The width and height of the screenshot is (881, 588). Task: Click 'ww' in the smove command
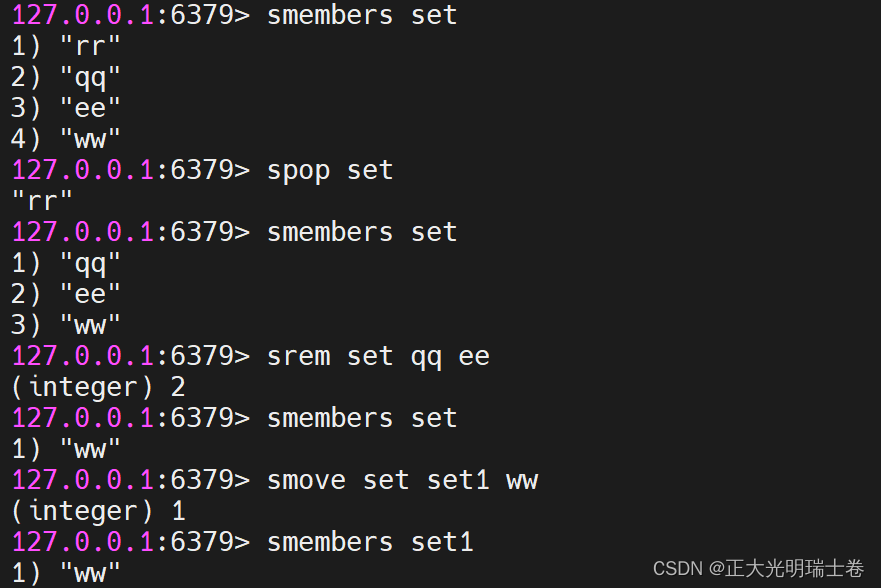pyautogui.click(x=521, y=480)
